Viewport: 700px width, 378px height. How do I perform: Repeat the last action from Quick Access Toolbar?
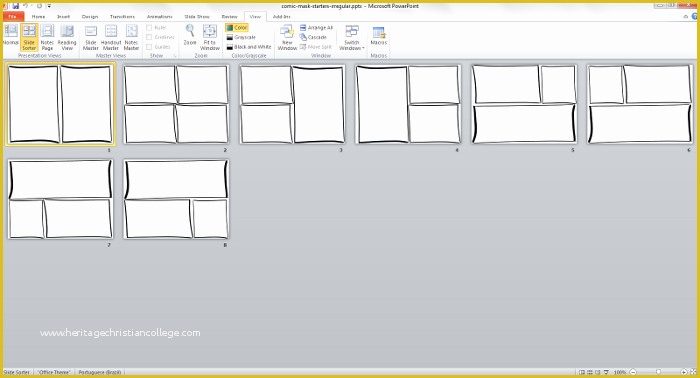(x=39, y=6)
